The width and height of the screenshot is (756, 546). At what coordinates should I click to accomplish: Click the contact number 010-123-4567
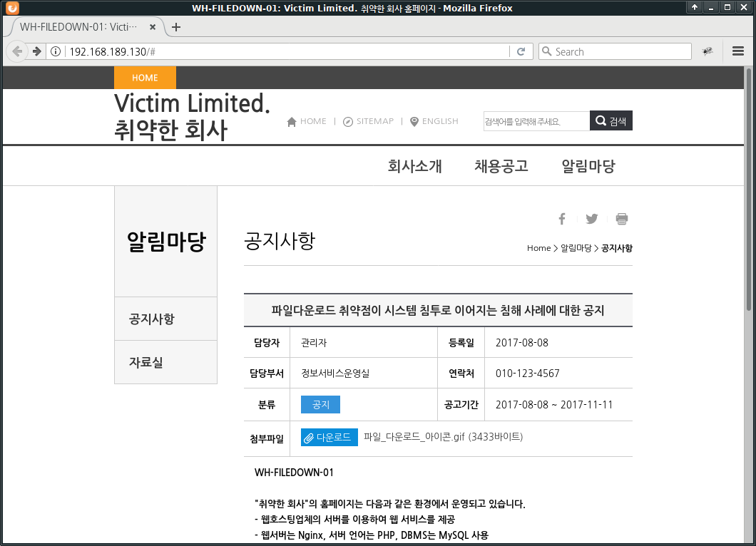click(528, 374)
